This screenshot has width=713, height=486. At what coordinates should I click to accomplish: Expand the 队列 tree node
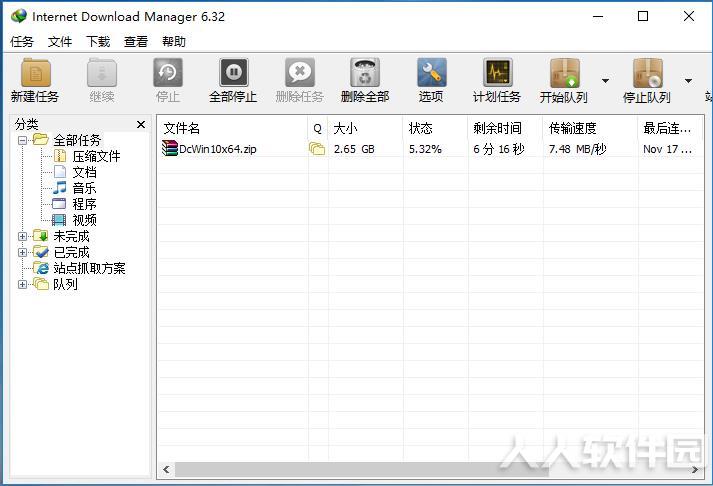(22, 285)
